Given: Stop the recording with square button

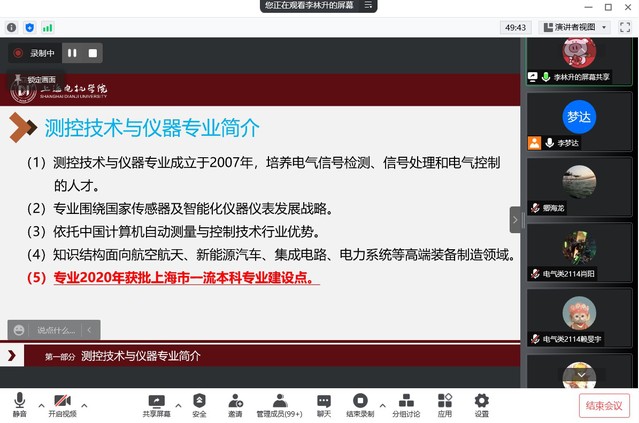Looking at the screenshot, I should pos(93,53).
